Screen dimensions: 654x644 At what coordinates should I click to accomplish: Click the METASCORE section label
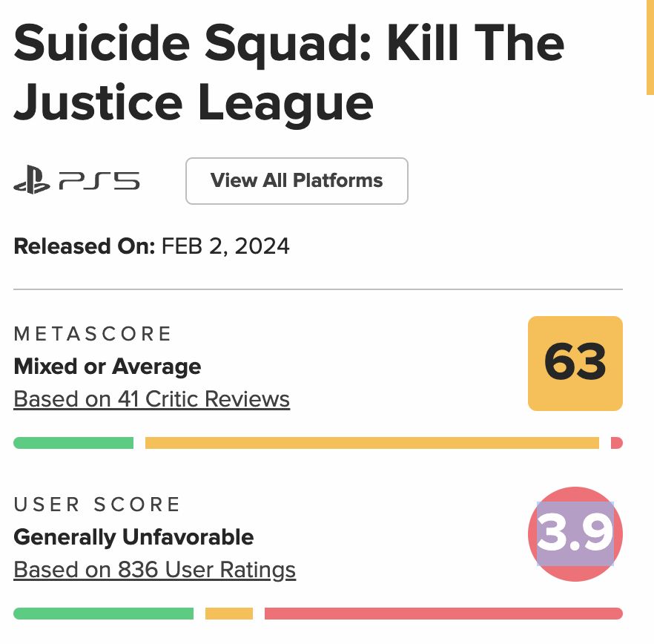[x=93, y=334]
